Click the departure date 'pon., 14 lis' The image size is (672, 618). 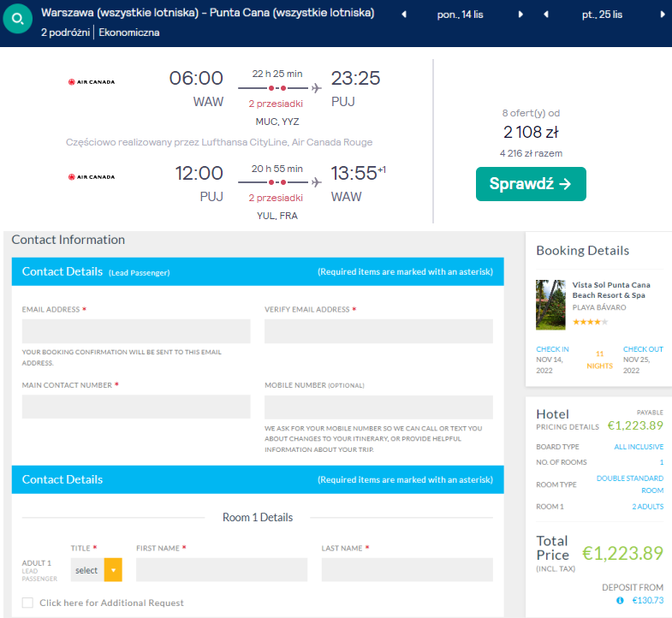click(460, 15)
